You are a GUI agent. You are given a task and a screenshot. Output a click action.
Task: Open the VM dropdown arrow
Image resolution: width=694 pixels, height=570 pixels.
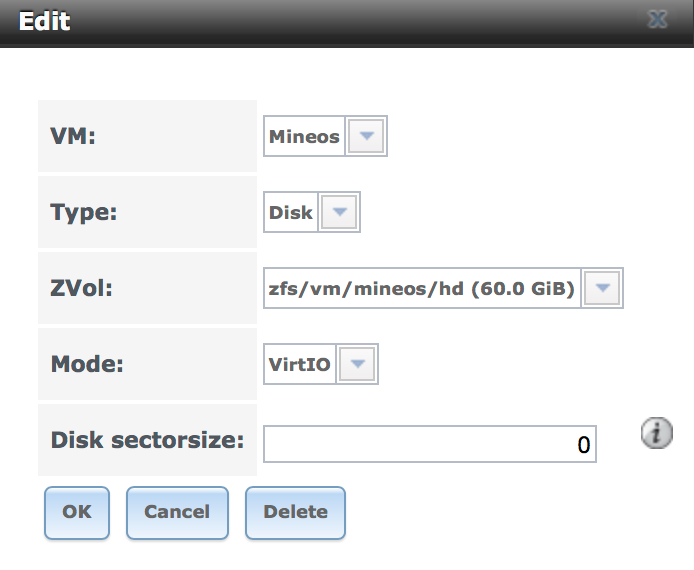[x=366, y=137]
